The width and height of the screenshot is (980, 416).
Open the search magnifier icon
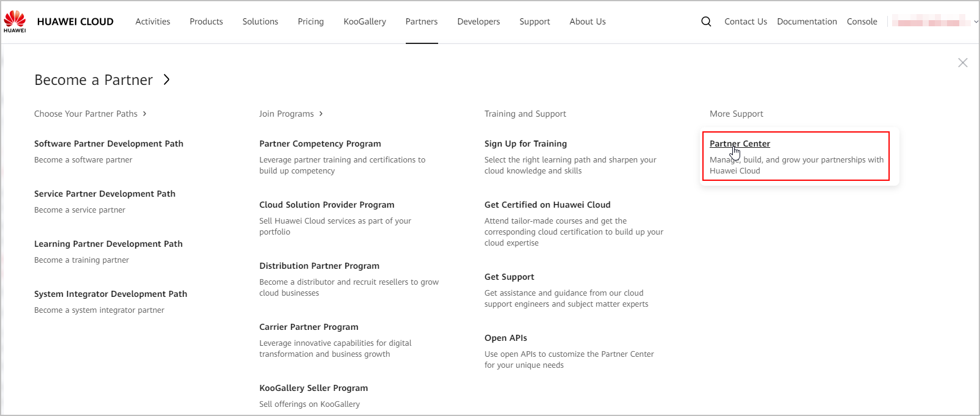pos(706,21)
